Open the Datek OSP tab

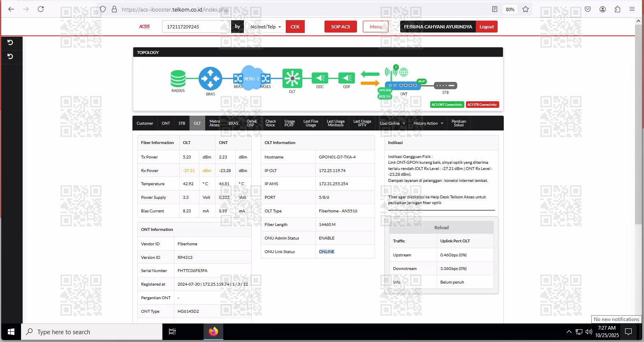click(252, 123)
